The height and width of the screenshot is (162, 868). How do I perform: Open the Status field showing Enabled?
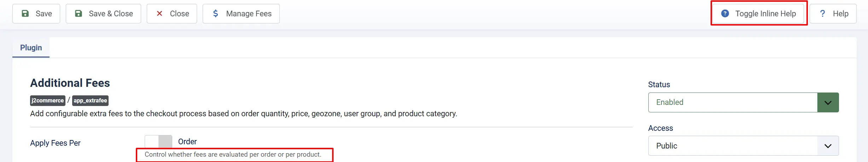(743, 102)
